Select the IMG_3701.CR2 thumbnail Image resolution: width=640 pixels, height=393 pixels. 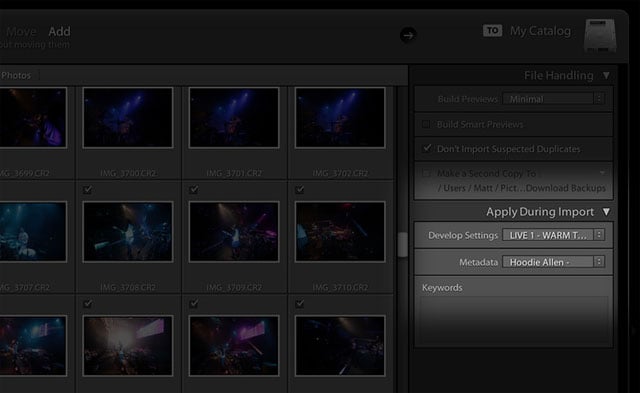pyautogui.click(x=234, y=118)
